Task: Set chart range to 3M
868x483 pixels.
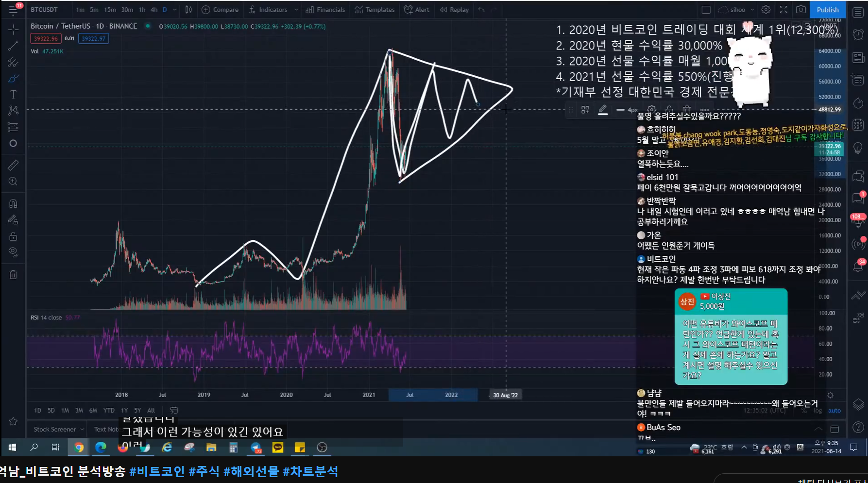Action: [79, 410]
